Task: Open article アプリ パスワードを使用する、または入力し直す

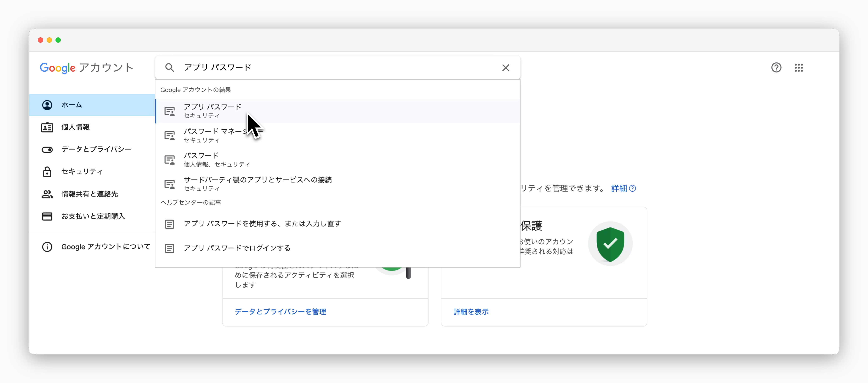Action: click(338, 224)
